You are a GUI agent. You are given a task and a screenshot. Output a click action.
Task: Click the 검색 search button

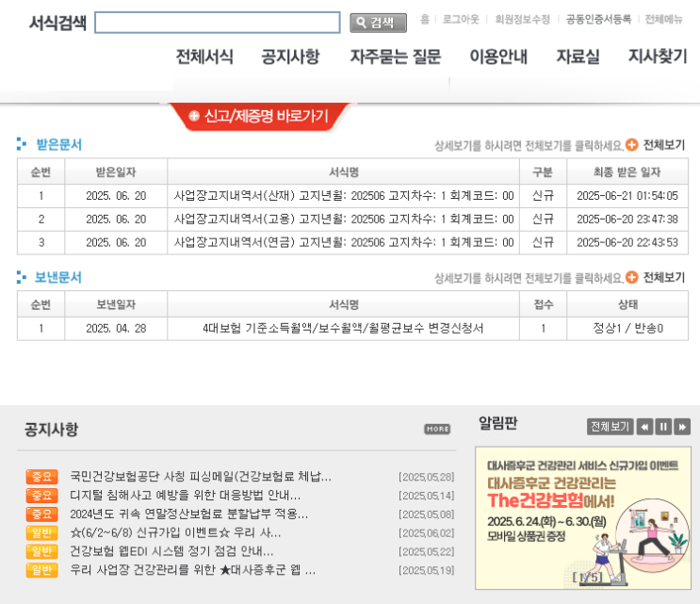[378, 23]
